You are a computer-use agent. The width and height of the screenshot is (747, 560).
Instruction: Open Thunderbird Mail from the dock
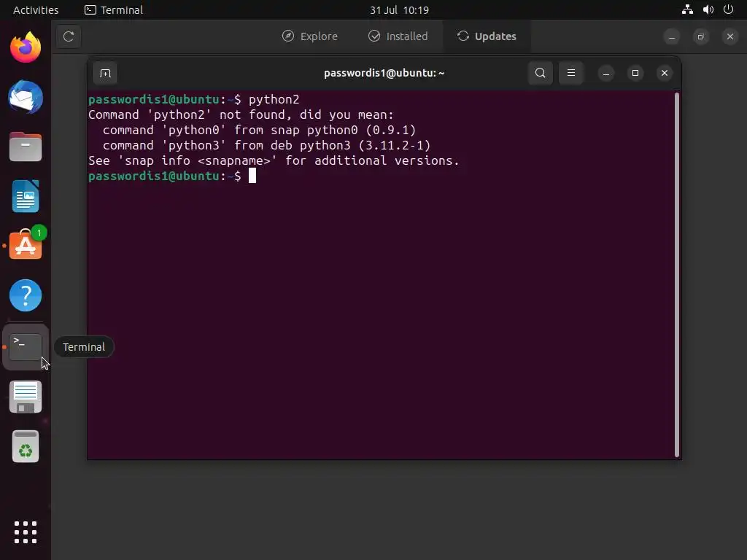tap(26, 97)
